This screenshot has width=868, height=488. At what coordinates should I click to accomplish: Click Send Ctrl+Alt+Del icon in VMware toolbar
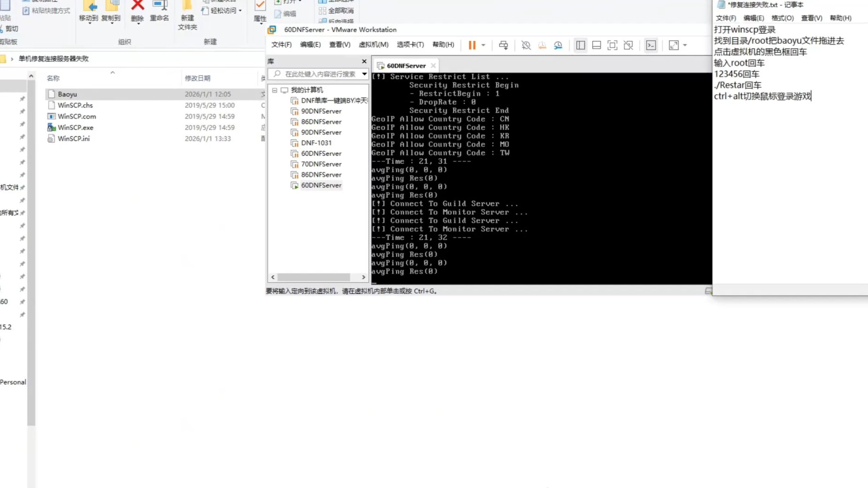click(503, 45)
